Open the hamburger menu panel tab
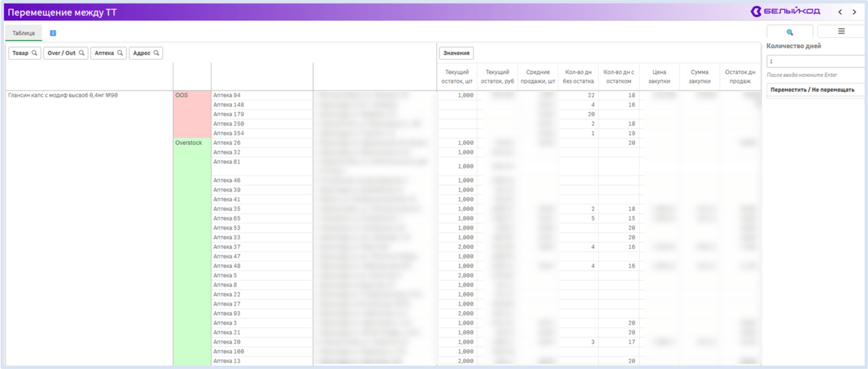 841,31
